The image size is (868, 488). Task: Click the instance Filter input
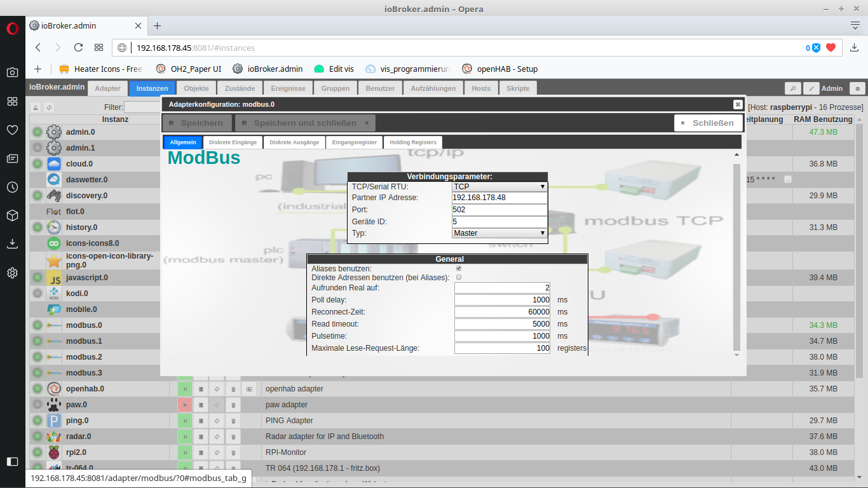(142, 107)
